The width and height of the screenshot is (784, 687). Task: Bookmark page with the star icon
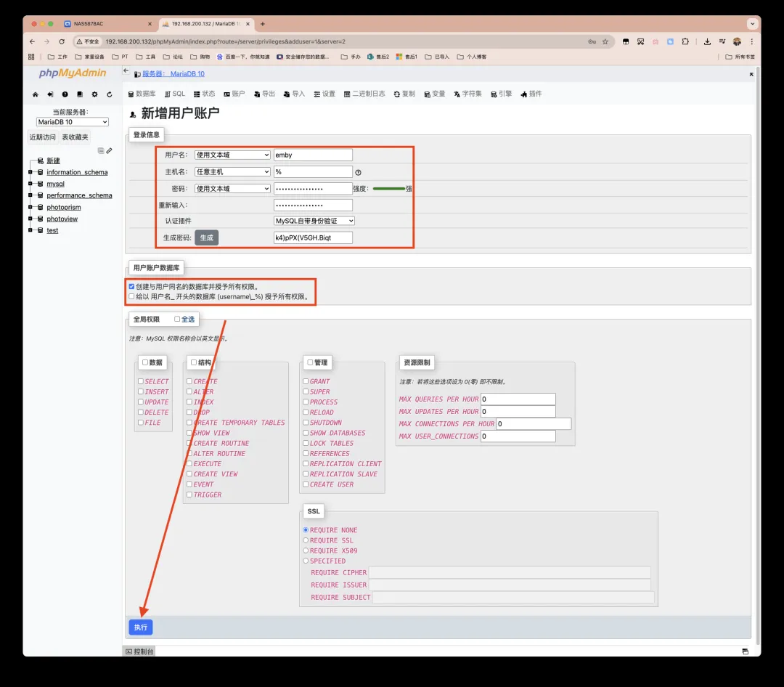[605, 41]
